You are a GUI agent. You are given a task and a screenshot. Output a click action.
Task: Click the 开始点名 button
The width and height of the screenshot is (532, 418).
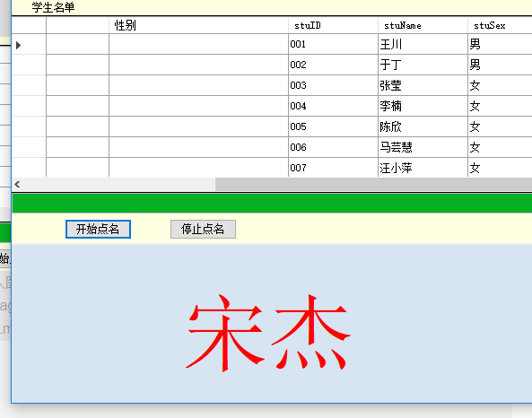point(98,230)
